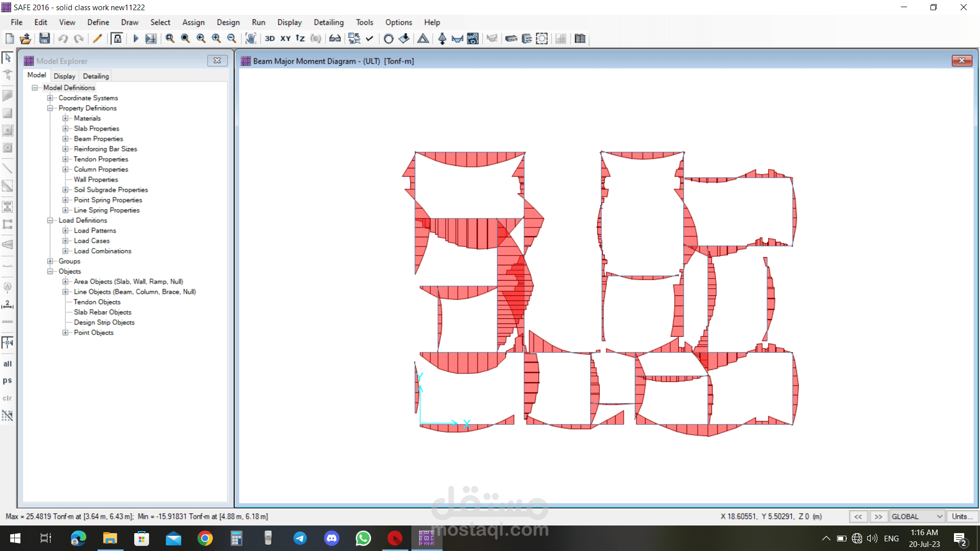The width and height of the screenshot is (980, 551).
Task: Open the File menu
Action: pos(17,22)
